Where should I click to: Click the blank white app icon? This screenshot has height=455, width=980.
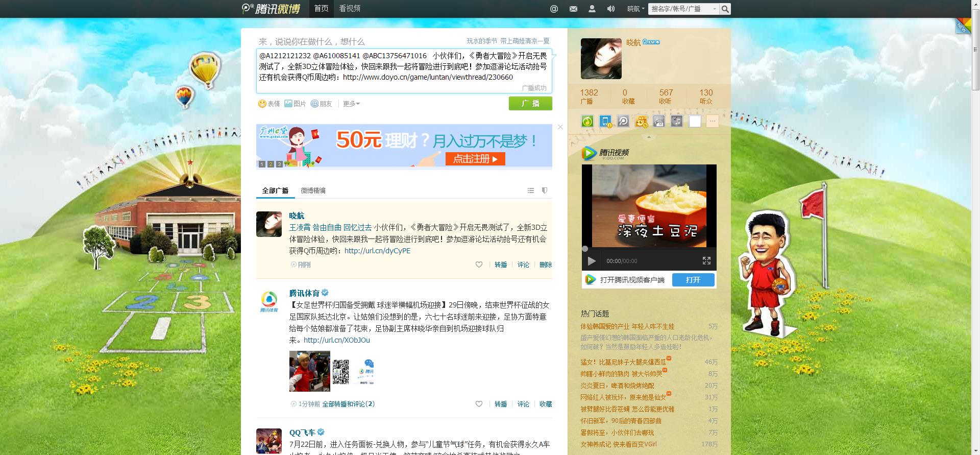click(x=695, y=121)
